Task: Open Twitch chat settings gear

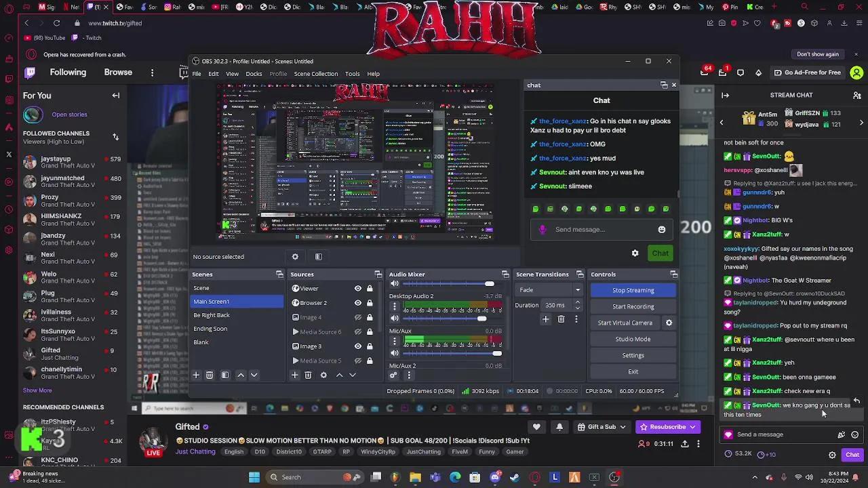Action: tap(832, 455)
